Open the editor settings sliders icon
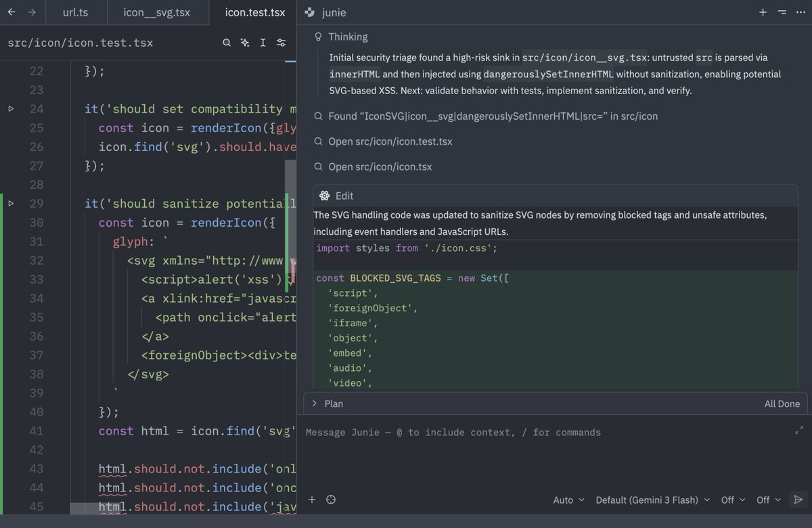 (x=281, y=43)
